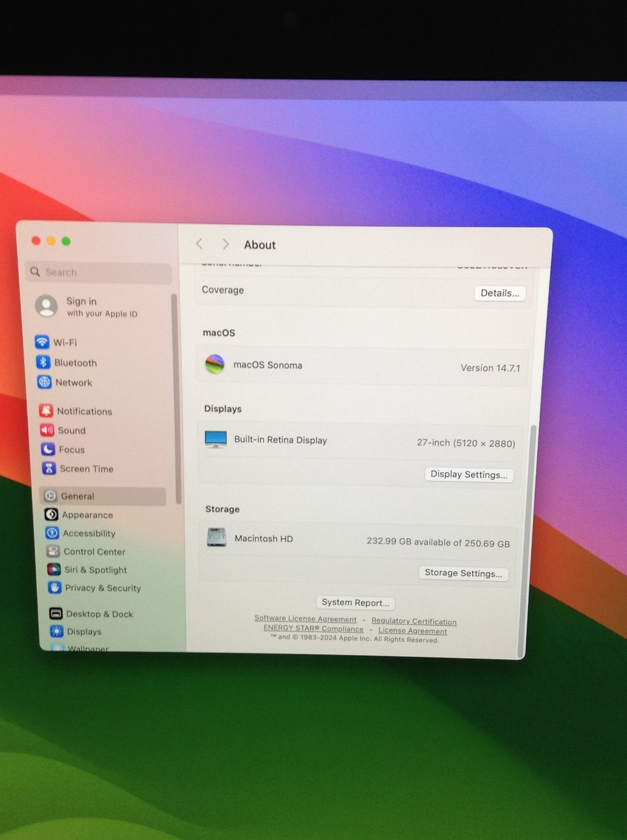
Task: Click the System Report... button
Action: point(355,602)
